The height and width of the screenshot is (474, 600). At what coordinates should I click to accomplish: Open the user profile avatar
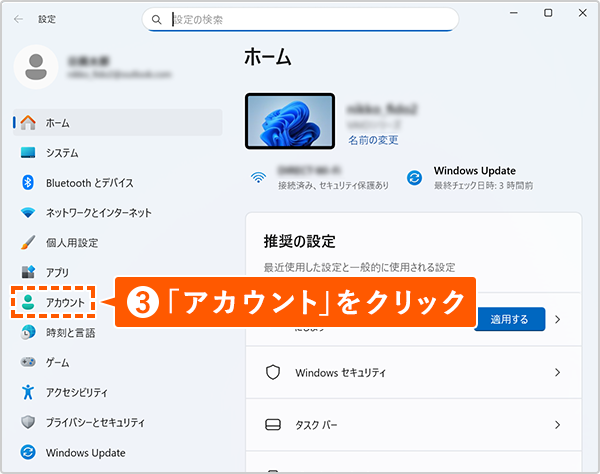[37, 66]
